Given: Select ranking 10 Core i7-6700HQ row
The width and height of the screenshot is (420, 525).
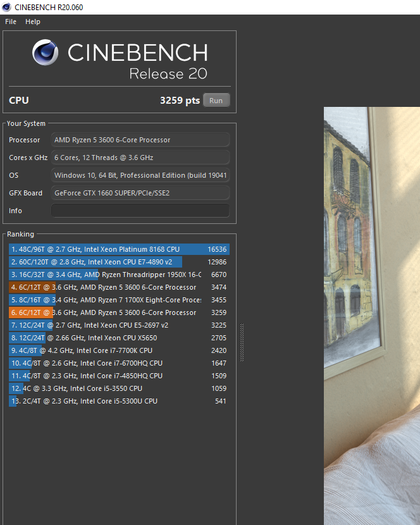Looking at the screenshot, I should point(119,363).
